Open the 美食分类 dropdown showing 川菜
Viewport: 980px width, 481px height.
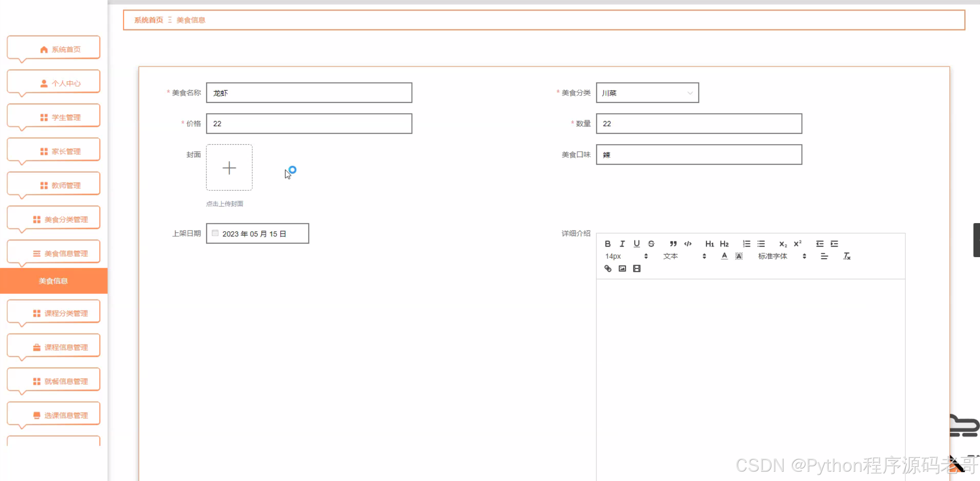[647, 93]
